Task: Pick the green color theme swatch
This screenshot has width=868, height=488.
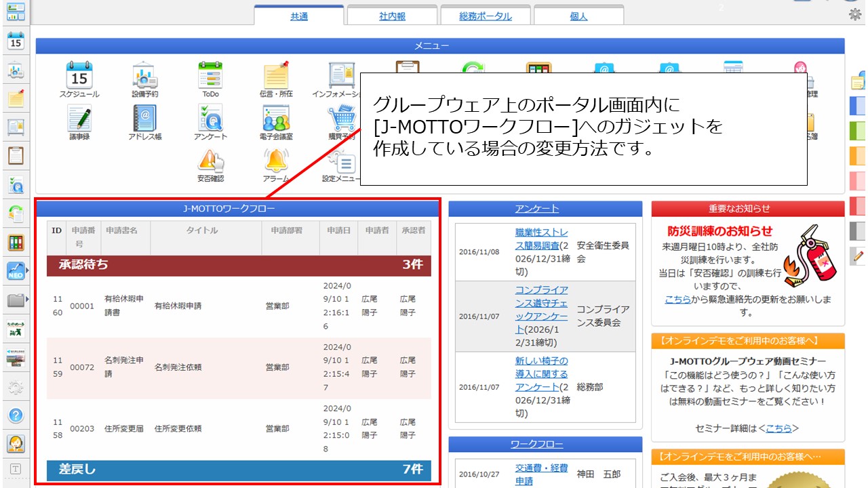Action: coord(857,130)
